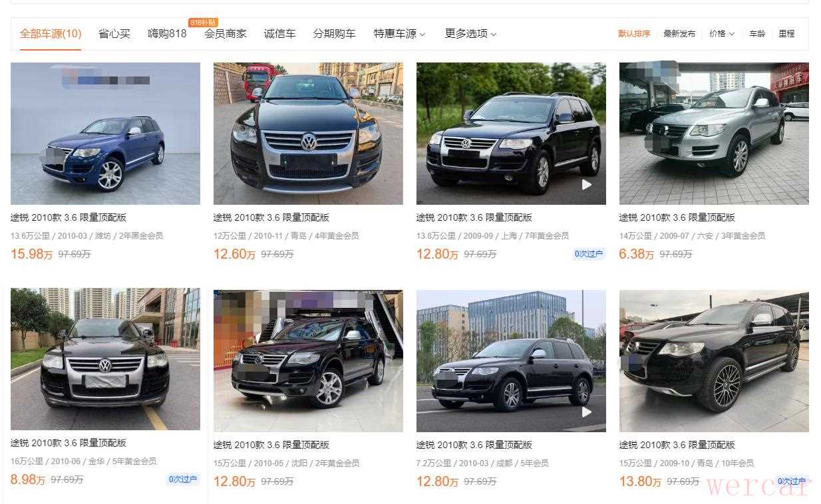
Task: Play video on the Shanghai Touareg photo
Action: pyautogui.click(x=586, y=185)
